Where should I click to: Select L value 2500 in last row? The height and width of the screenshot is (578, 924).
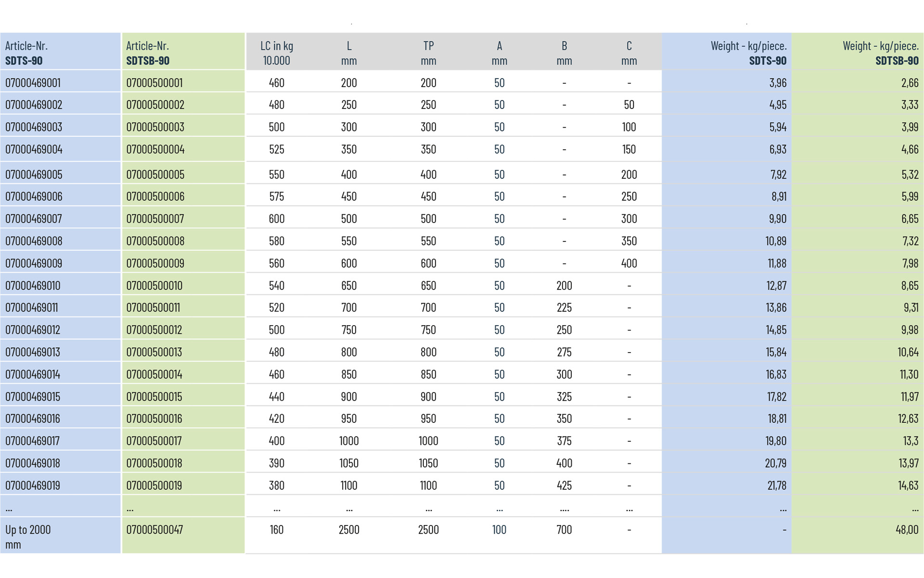pyautogui.click(x=349, y=530)
